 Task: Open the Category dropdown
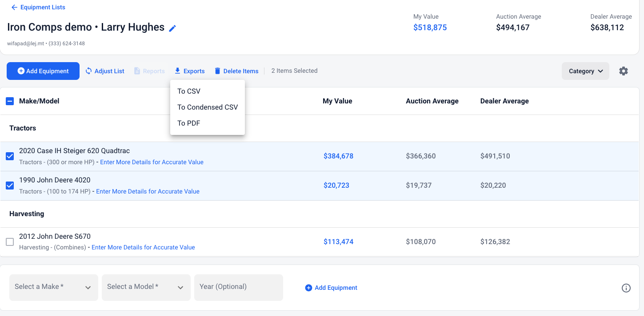585,71
